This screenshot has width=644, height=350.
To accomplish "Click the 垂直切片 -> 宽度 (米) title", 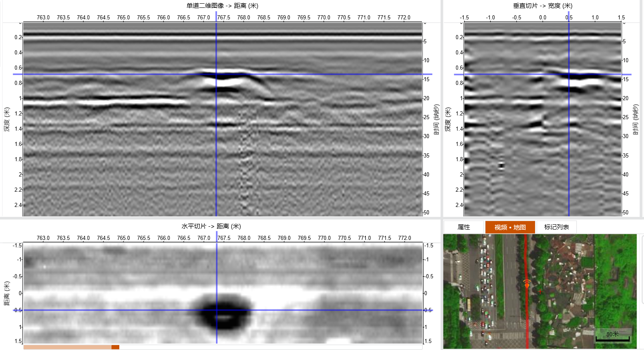I will point(542,6).
